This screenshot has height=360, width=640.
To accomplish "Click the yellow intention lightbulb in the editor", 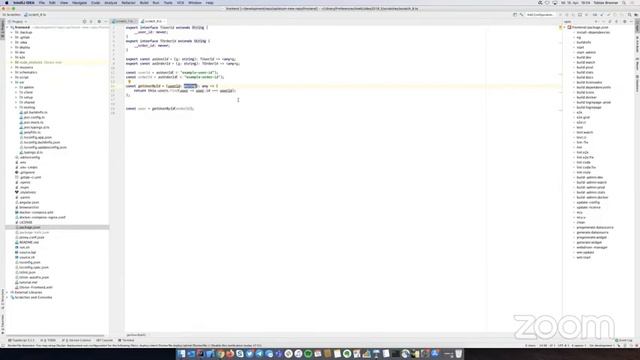I will (129, 82).
